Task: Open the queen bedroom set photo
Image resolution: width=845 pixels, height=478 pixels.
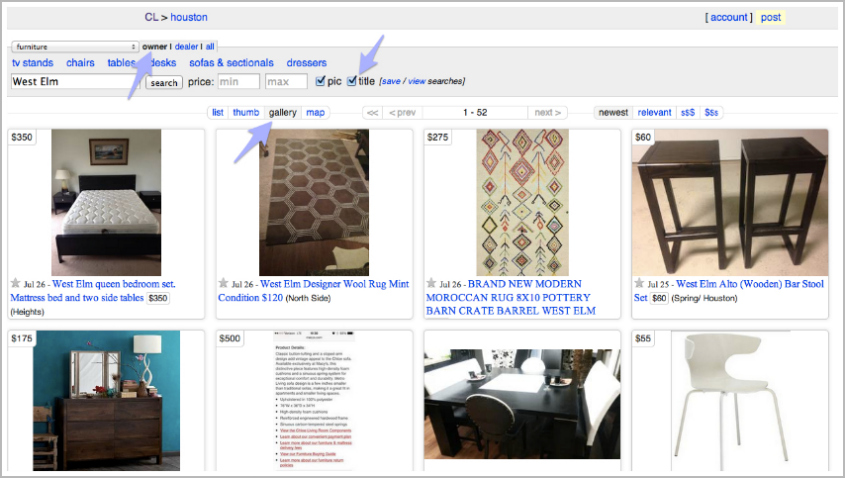Action: 106,203
